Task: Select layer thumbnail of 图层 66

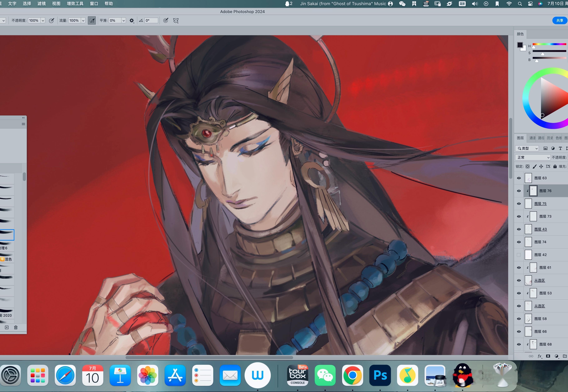Action: coord(528,332)
